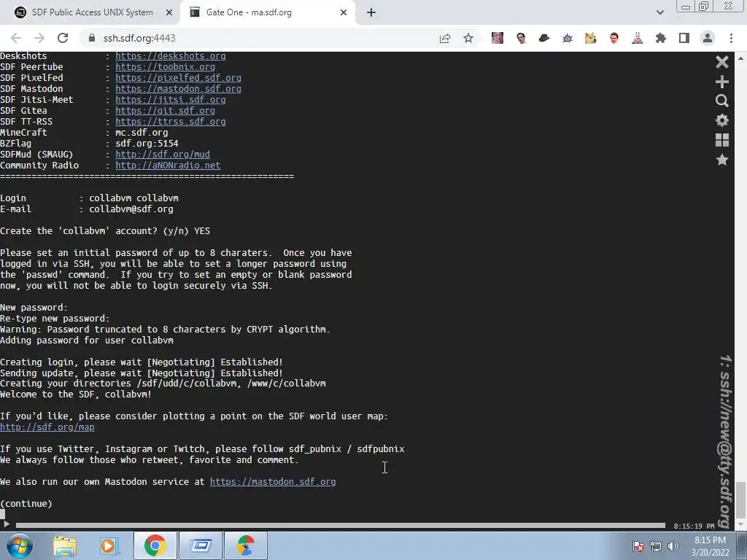Open the https://toobnix.org link
Screen dimensions: 747x560
166,67
